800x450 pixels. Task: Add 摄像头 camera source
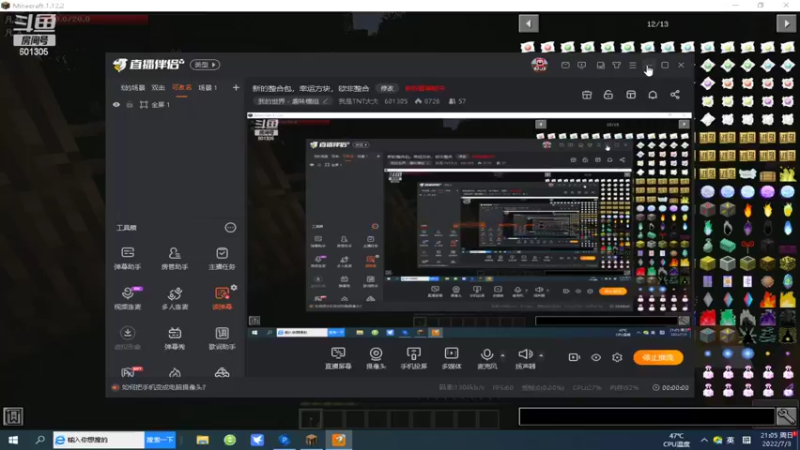coord(376,358)
